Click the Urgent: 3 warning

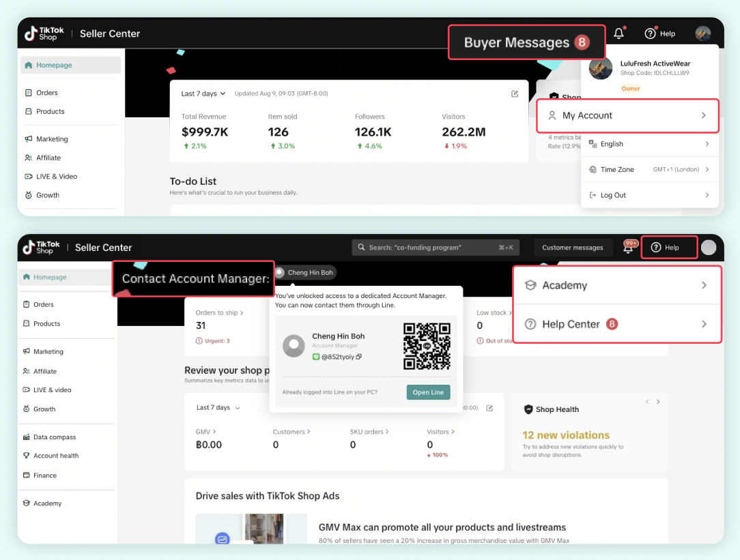pyautogui.click(x=213, y=341)
